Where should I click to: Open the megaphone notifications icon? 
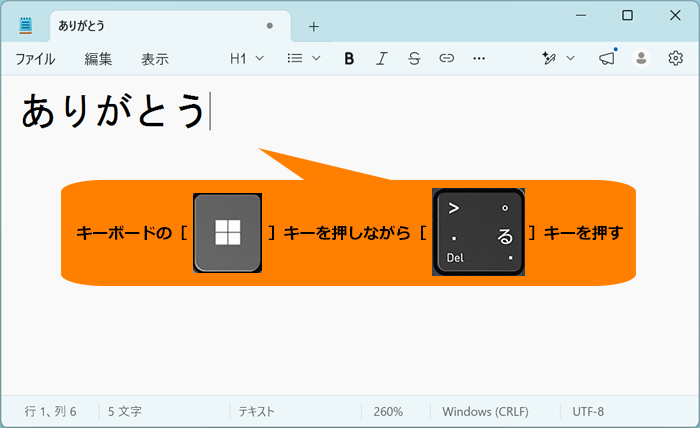pyautogui.click(x=607, y=58)
